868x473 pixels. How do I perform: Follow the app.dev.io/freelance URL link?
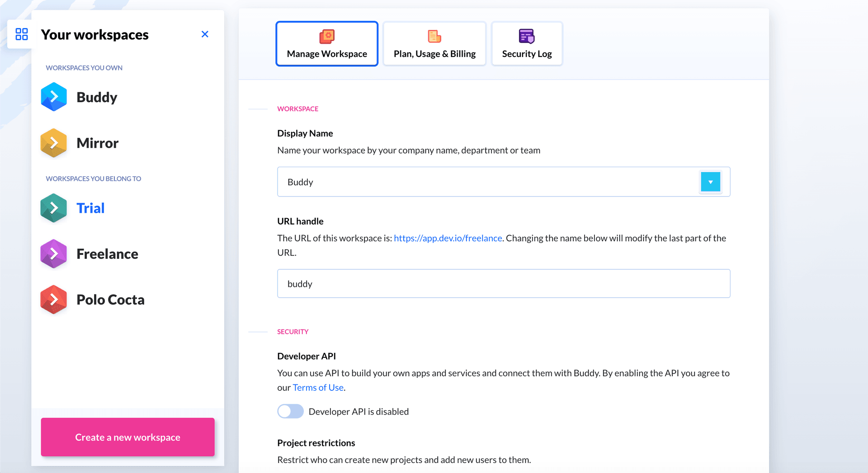click(448, 238)
